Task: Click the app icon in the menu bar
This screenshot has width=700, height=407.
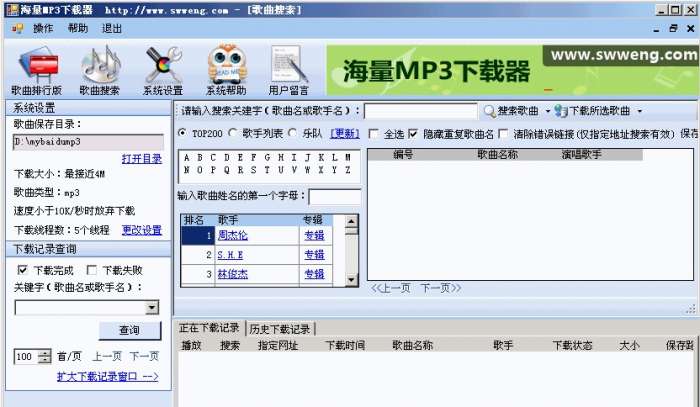Action: tap(17, 29)
